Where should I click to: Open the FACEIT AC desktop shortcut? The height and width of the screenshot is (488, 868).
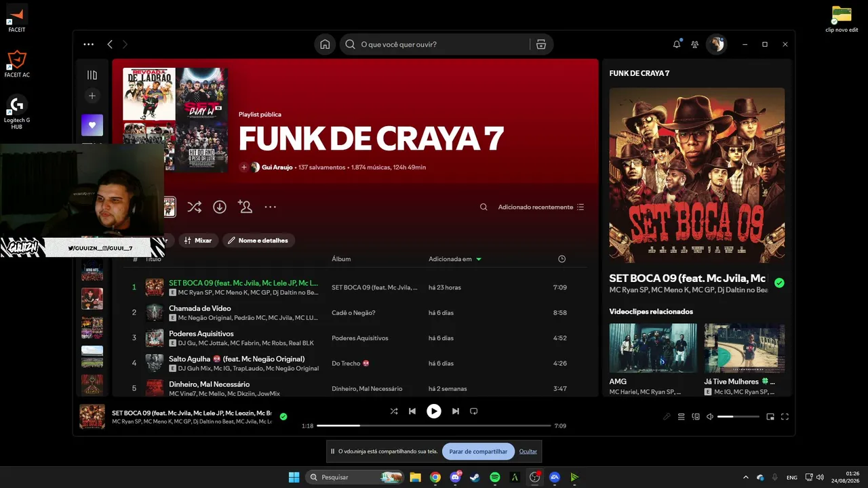(17, 64)
